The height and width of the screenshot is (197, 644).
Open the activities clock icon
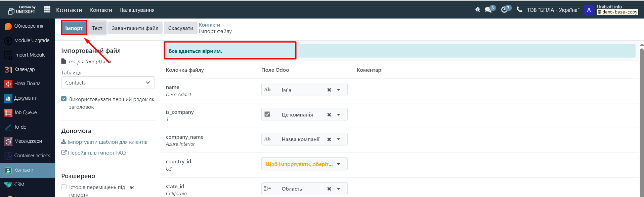click(x=504, y=10)
